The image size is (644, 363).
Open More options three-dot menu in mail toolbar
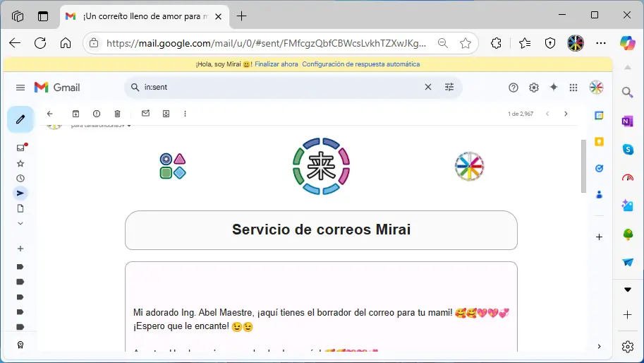(186, 114)
